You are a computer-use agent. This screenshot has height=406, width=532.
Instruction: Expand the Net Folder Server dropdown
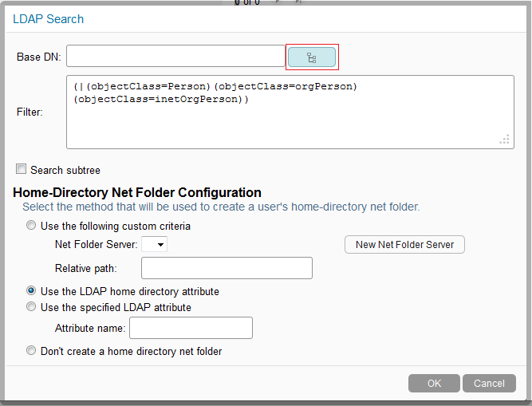coord(154,245)
